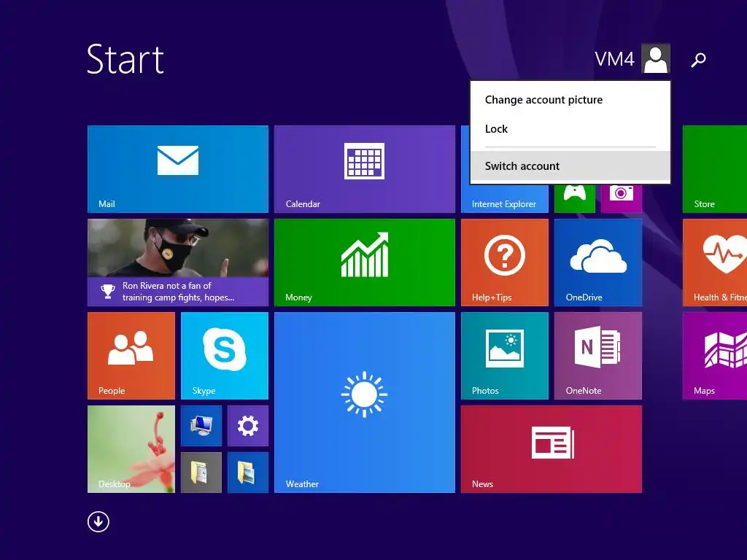Open the Help+Tips tile
This screenshot has width=747, height=560.
505,262
